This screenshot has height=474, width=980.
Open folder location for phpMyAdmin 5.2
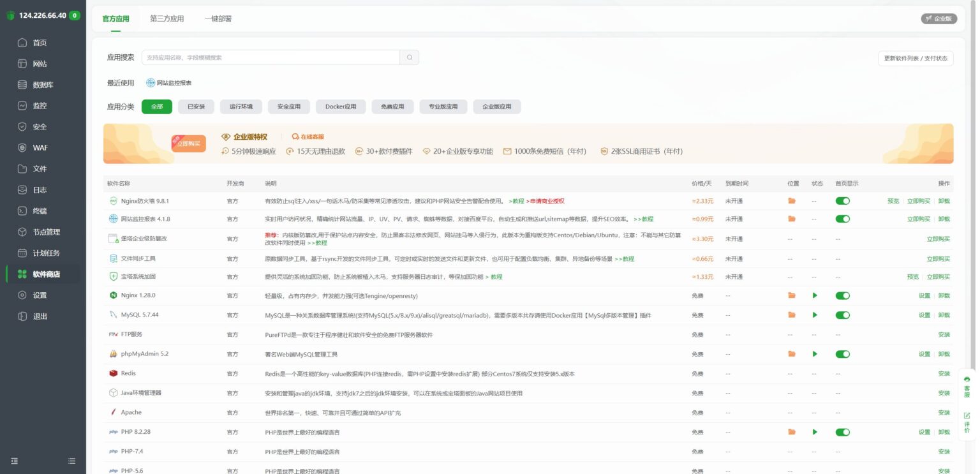tap(792, 354)
